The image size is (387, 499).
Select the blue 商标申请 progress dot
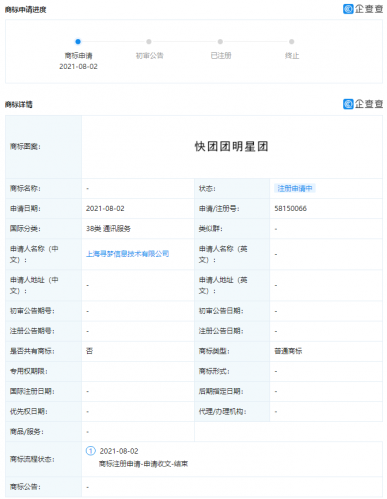coord(78,42)
